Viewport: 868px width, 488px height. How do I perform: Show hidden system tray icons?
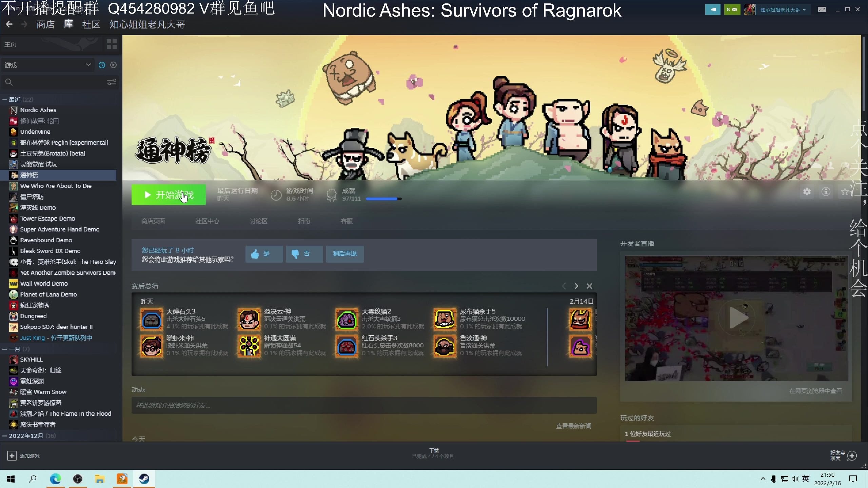pyautogui.click(x=763, y=479)
